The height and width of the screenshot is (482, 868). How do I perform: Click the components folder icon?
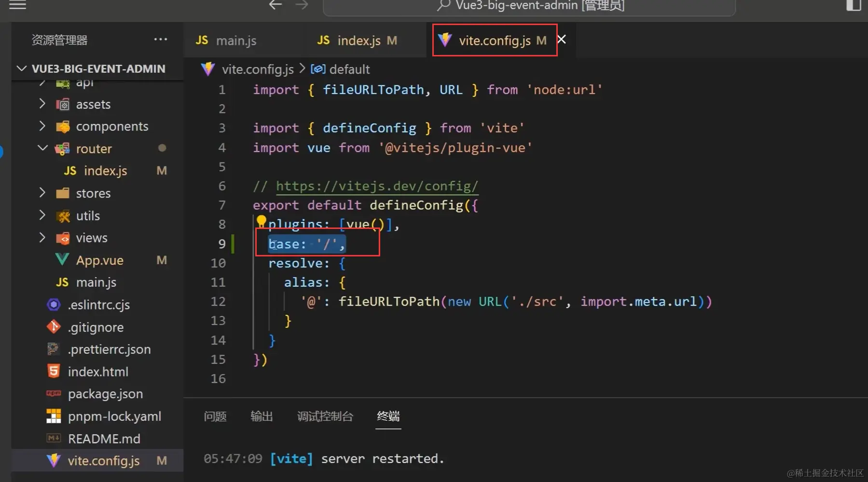tap(63, 126)
